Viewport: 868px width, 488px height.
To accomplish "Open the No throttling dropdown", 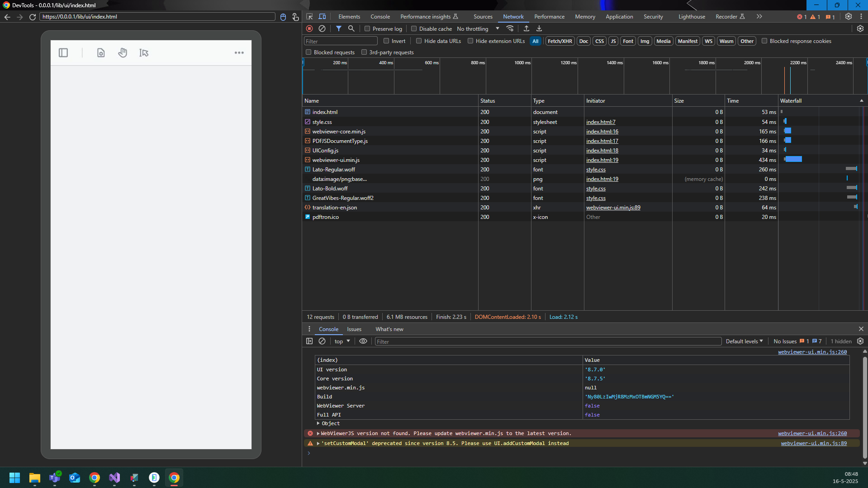I will pos(478,28).
